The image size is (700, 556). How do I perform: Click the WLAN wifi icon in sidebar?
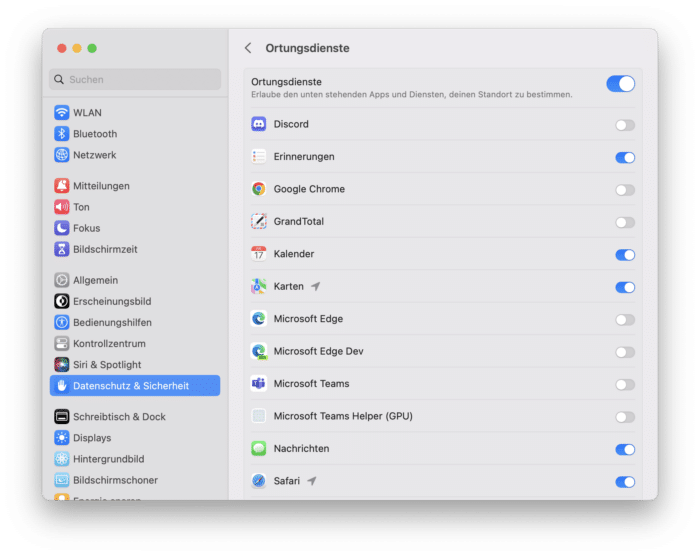coord(62,113)
